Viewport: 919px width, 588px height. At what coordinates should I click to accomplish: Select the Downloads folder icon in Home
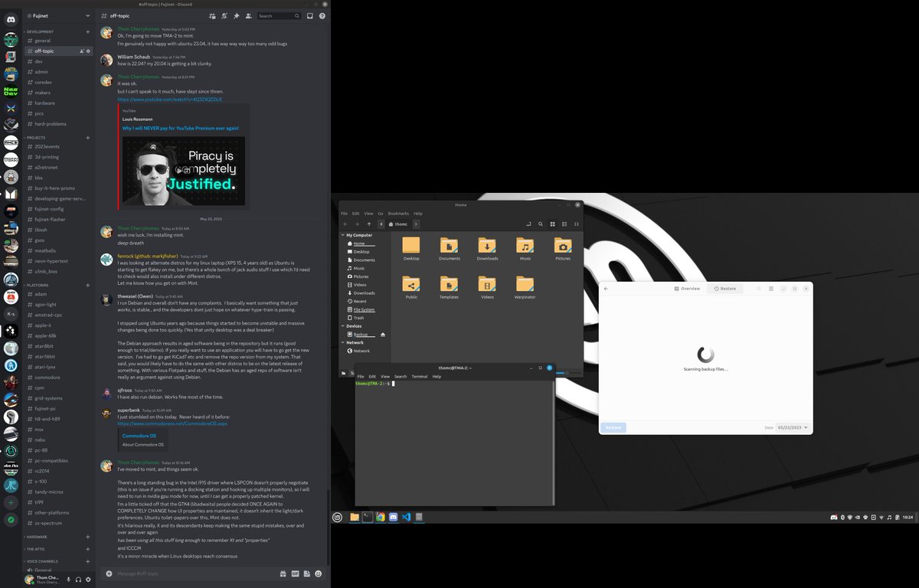tap(487, 245)
